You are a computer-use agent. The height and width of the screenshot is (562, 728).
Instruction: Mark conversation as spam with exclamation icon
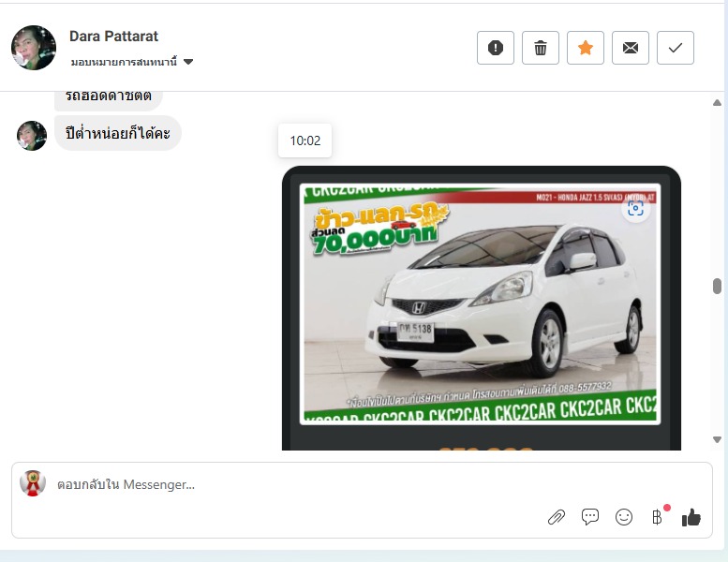point(496,48)
